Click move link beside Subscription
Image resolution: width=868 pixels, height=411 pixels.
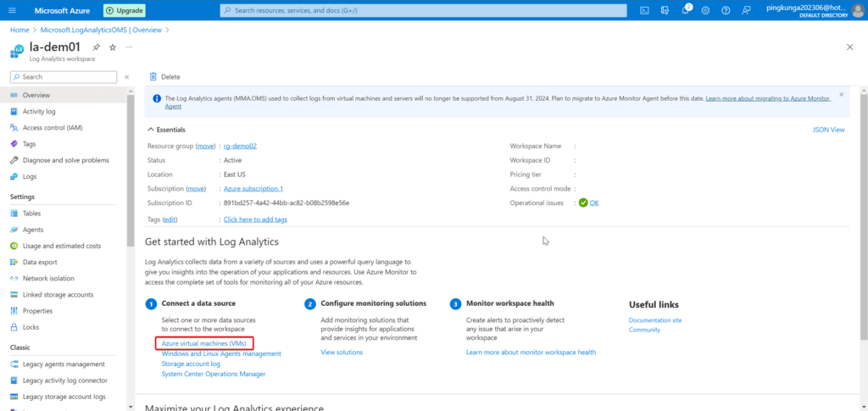point(196,189)
